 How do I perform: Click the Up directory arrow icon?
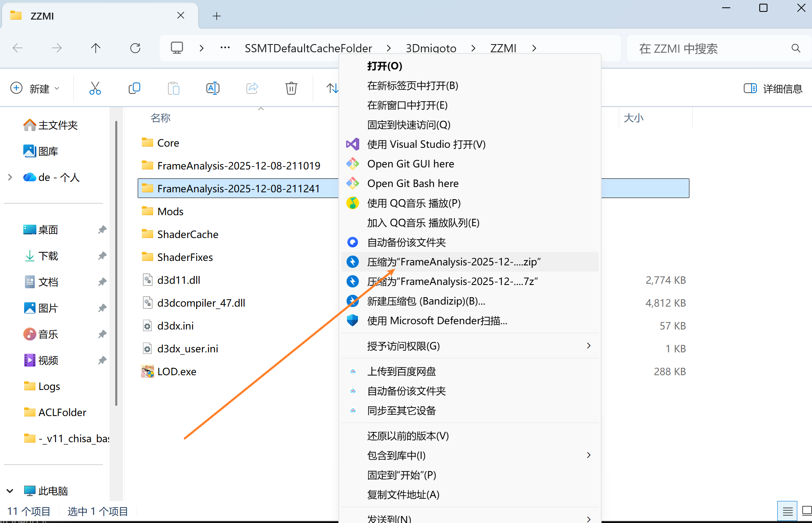(96, 48)
